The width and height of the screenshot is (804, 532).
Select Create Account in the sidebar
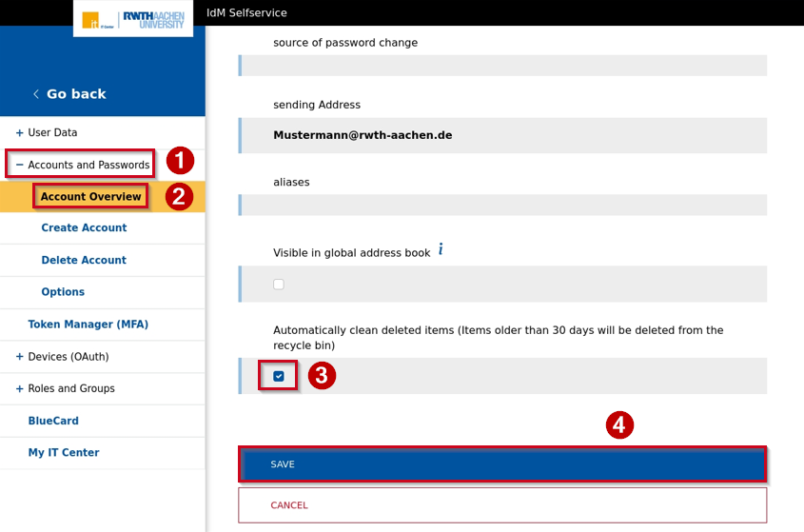coord(84,227)
